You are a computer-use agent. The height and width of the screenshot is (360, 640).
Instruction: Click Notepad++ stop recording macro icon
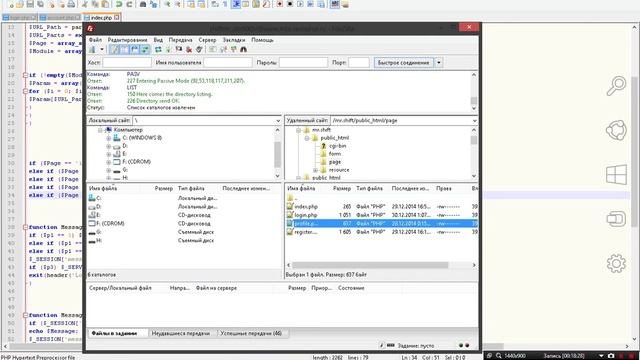click(290, 4)
